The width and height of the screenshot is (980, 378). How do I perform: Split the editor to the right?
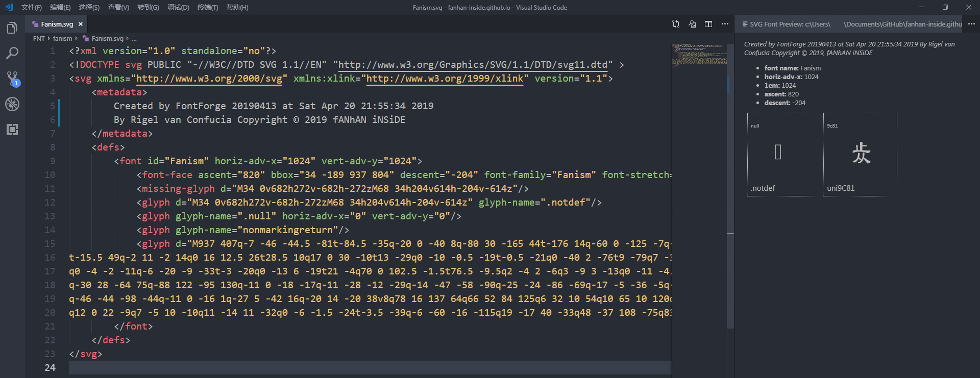pos(708,24)
